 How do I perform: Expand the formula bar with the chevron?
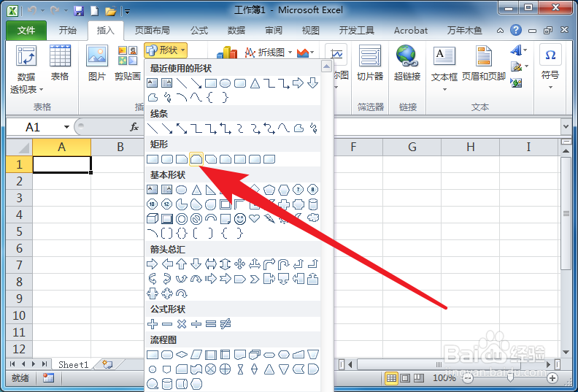pyautogui.click(x=566, y=126)
